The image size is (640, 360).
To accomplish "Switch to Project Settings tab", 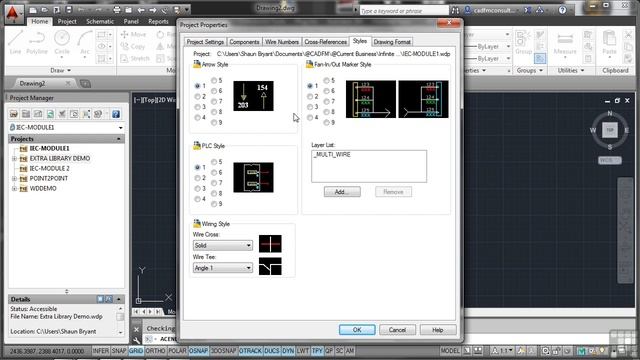I will coord(205,42).
